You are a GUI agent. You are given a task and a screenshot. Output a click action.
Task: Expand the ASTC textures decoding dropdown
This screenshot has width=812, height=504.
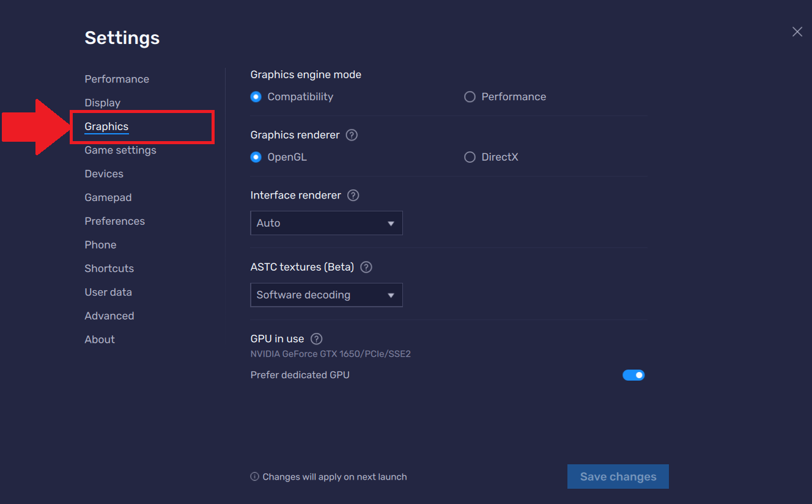point(326,295)
